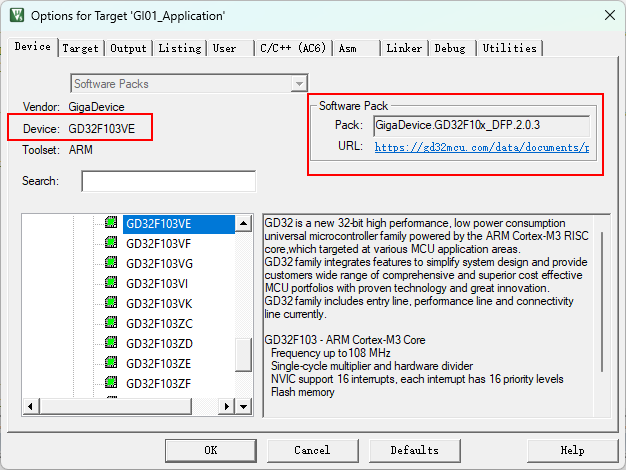Open the C/C++ (AC6) tab
626x470 pixels.
click(x=293, y=48)
